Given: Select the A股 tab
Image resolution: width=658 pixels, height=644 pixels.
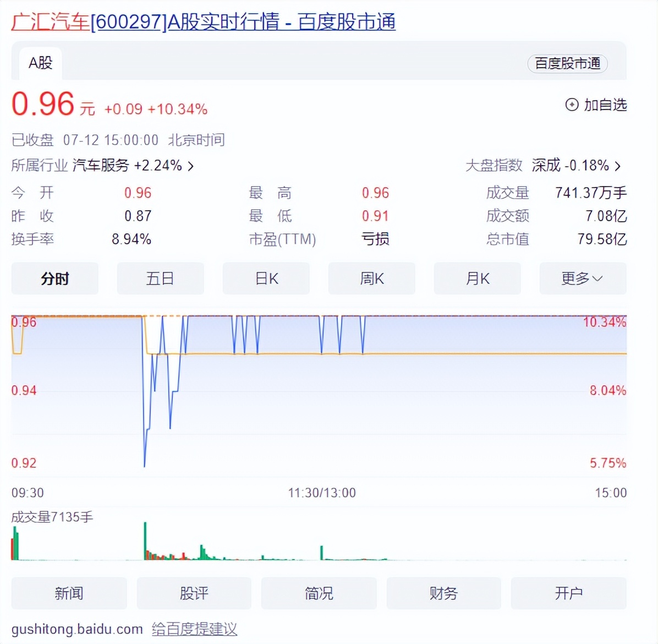Looking at the screenshot, I should (x=40, y=63).
